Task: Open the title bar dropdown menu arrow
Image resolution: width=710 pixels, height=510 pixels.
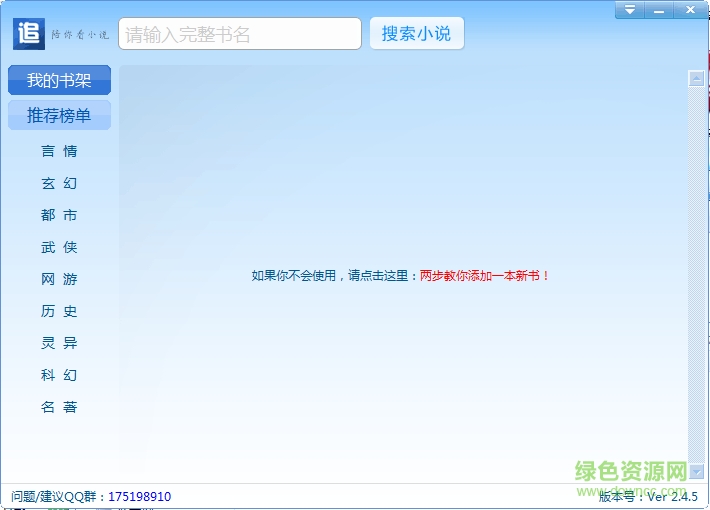Action: coord(629,10)
